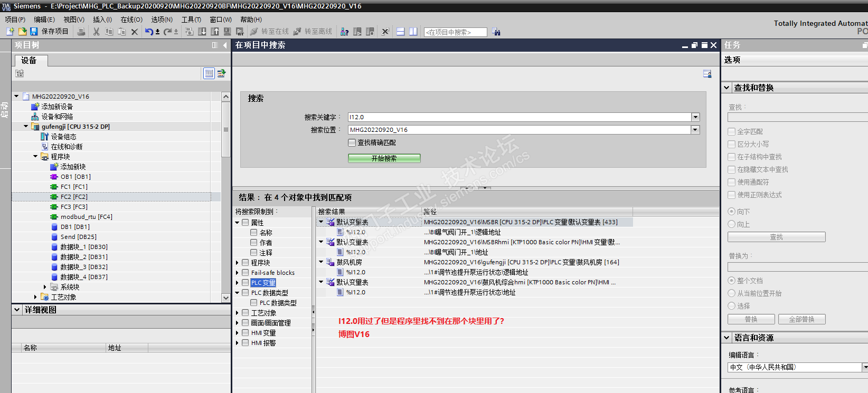The width and height of the screenshot is (868, 393).
Task: Open the 工具(T) menu
Action: [191, 20]
